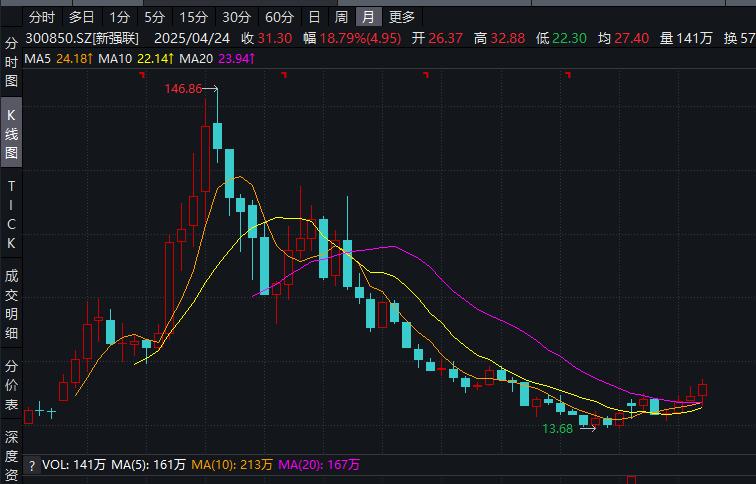
Task: Open the 分时图 sidebar panel
Action: point(11,63)
